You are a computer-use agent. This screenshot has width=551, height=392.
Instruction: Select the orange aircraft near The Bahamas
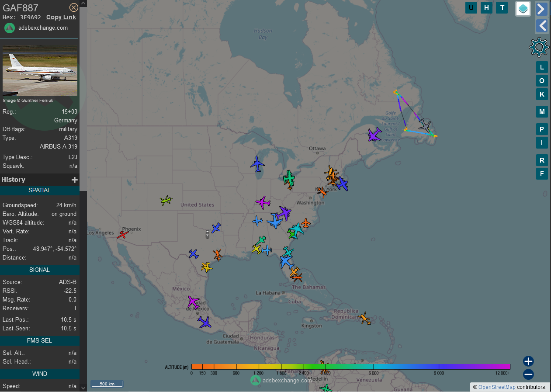296,277
